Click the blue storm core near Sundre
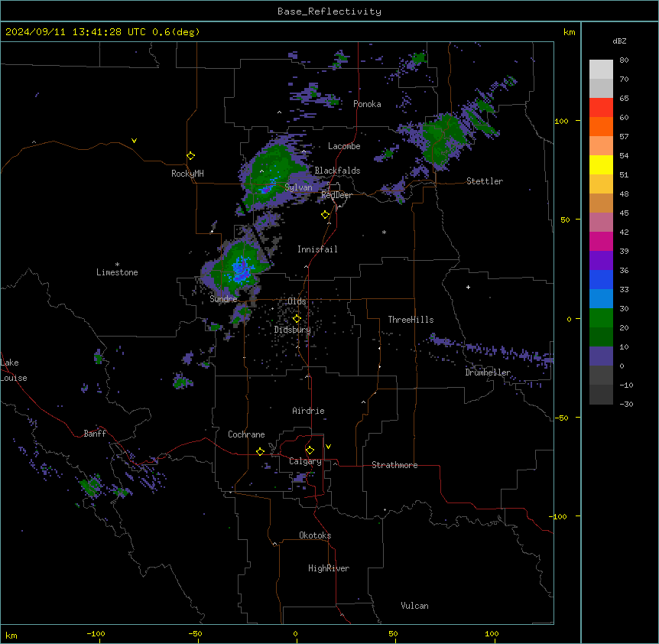The image size is (659, 644). 240,269
